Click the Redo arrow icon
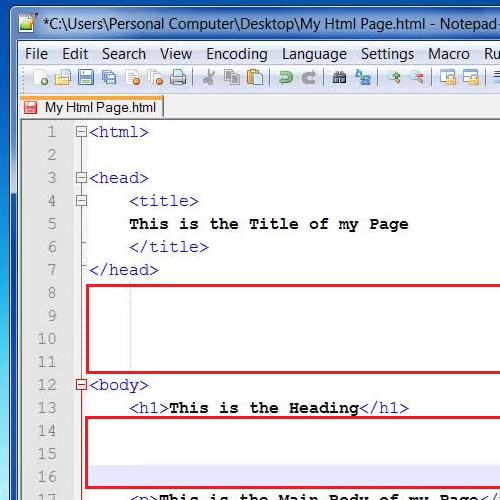 (x=309, y=78)
